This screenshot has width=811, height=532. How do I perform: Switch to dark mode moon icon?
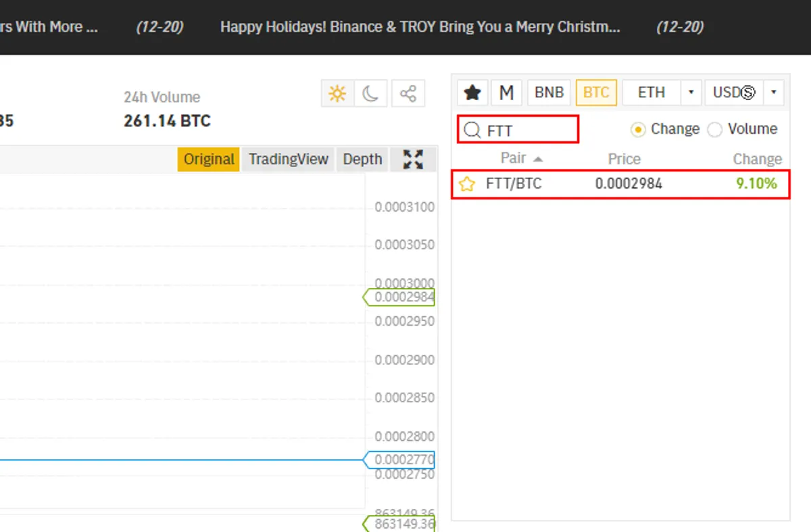pyautogui.click(x=370, y=93)
